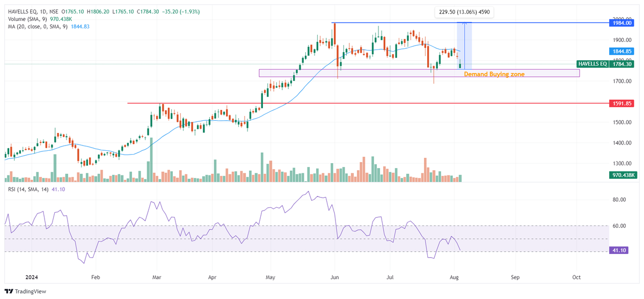Click the 229.50 (13.06%) 4590 measurement tooltip
The width and height of the screenshot is (644, 299).
[464, 12]
